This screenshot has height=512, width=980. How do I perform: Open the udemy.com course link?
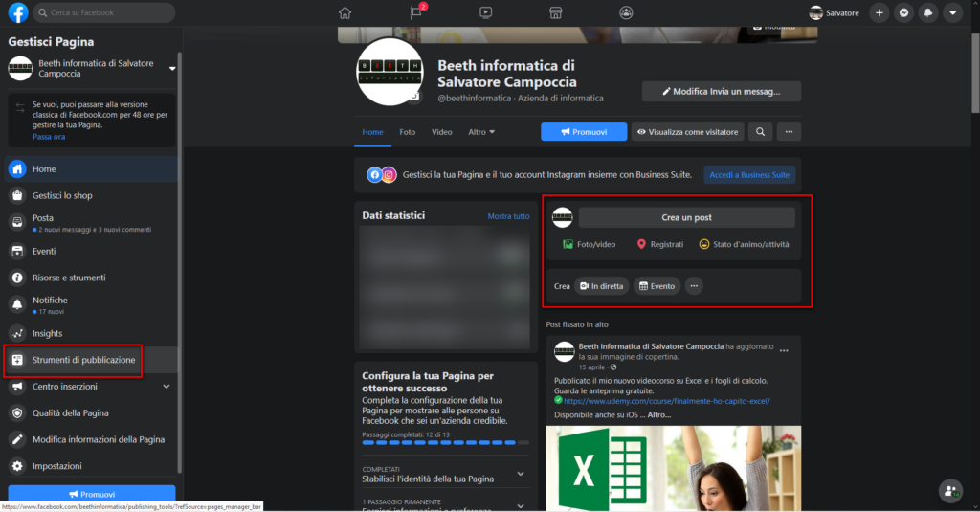coord(666,401)
